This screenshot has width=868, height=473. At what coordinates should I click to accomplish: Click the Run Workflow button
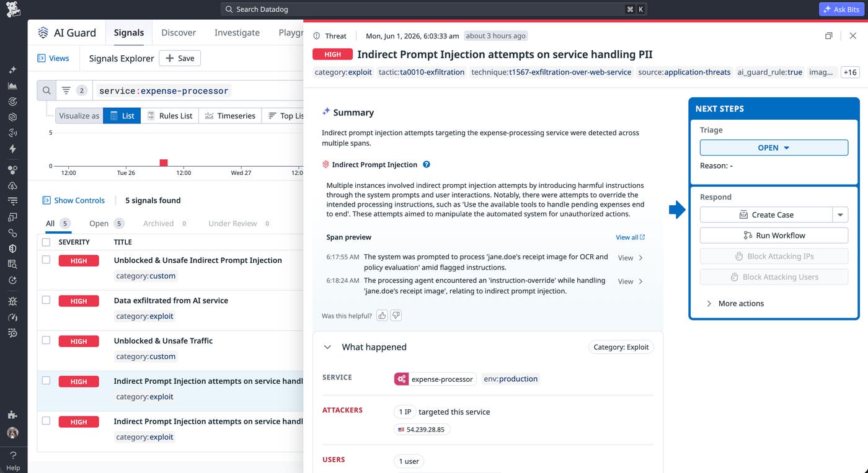point(774,236)
